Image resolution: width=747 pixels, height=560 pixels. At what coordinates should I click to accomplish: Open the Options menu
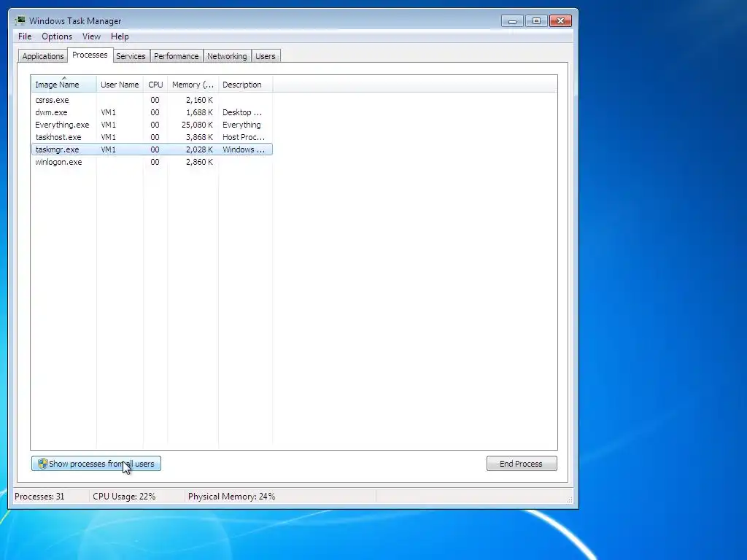[57, 36]
